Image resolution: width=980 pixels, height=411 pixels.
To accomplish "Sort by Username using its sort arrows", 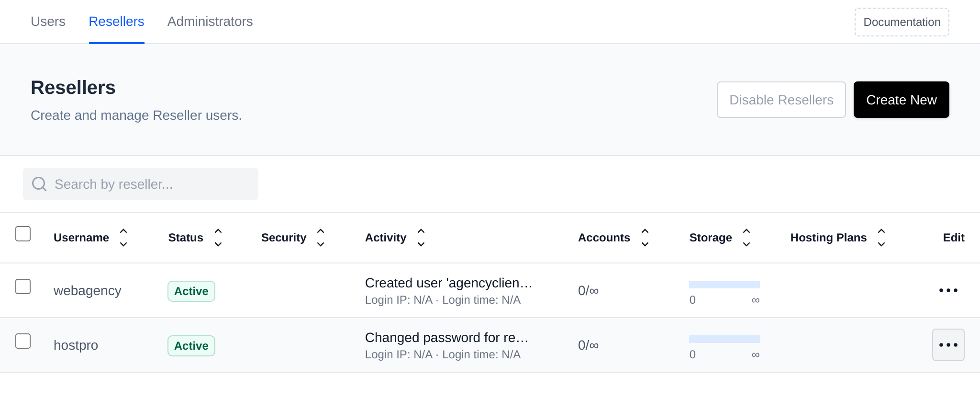I will point(123,238).
